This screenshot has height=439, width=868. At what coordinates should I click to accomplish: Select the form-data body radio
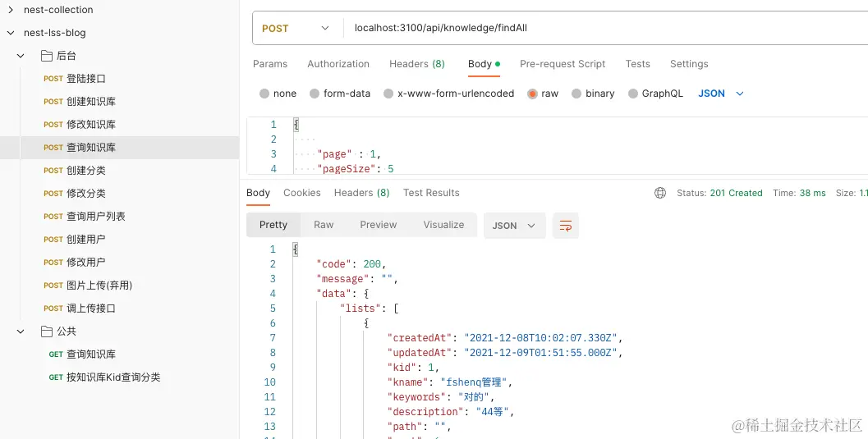point(315,94)
